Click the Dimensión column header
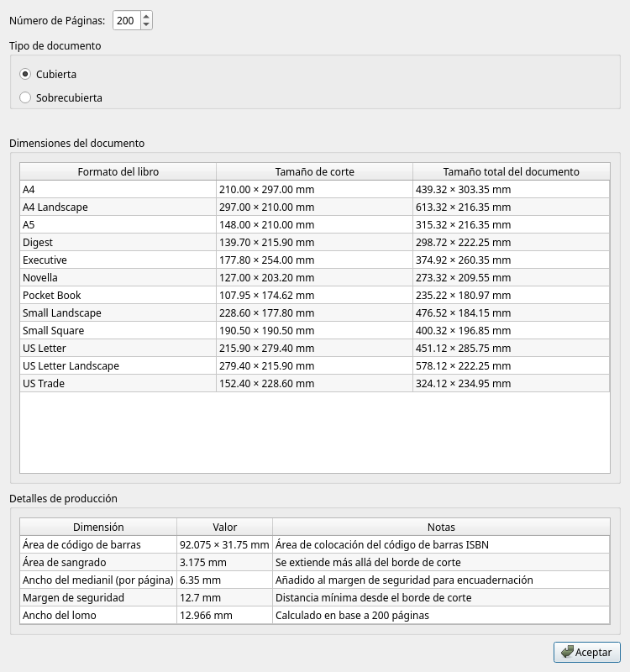 click(98, 527)
